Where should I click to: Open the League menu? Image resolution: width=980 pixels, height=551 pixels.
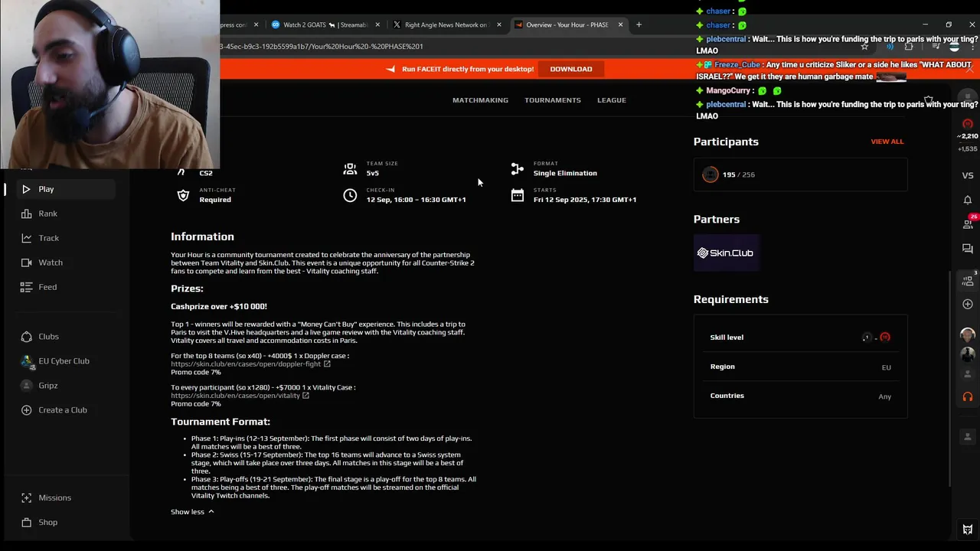point(612,100)
